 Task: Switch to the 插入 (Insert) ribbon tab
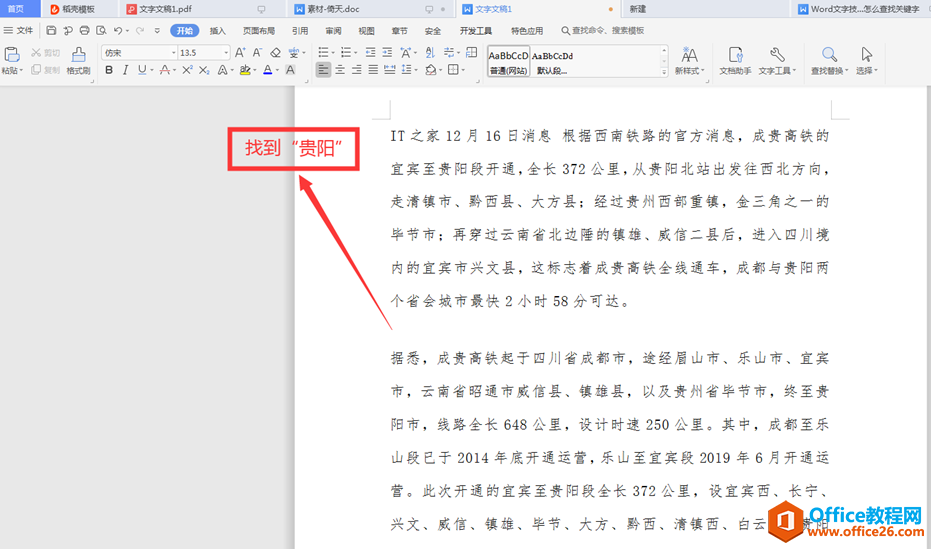(217, 30)
